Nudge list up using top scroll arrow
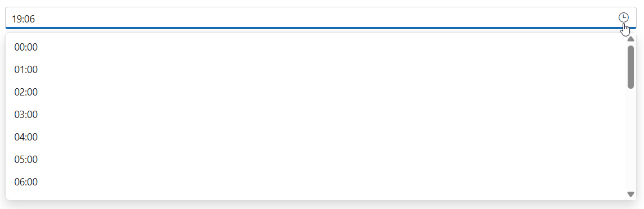 coord(631,39)
